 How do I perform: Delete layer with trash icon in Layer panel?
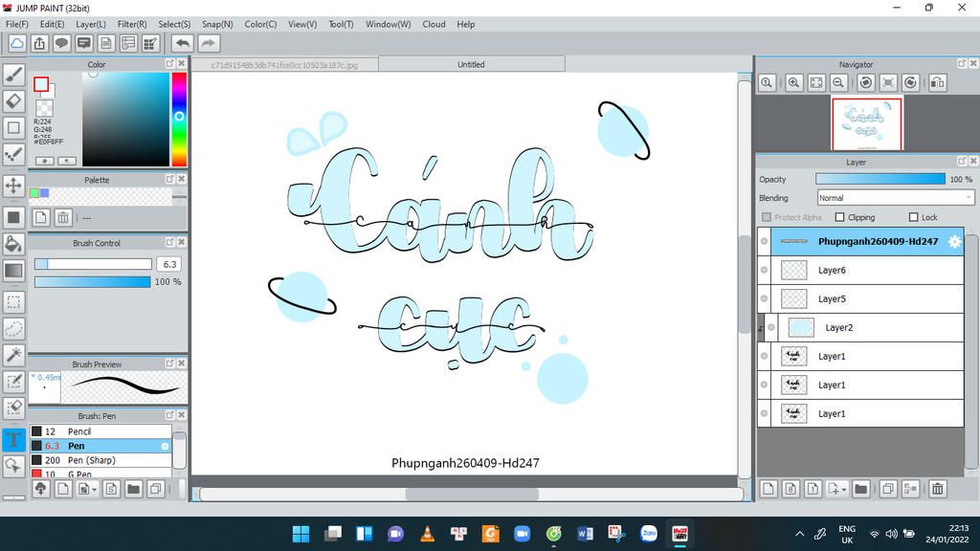click(938, 489)
